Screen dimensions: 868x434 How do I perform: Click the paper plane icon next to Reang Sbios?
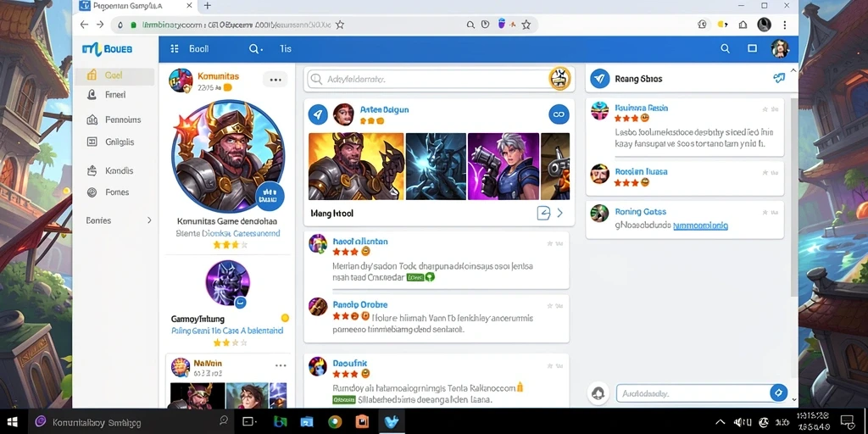click(x=779, y=79)
